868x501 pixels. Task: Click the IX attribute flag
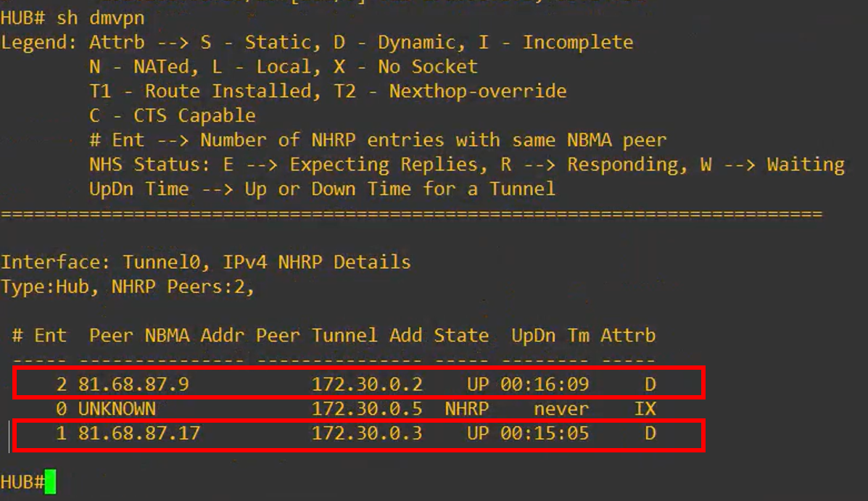point(645,408)
